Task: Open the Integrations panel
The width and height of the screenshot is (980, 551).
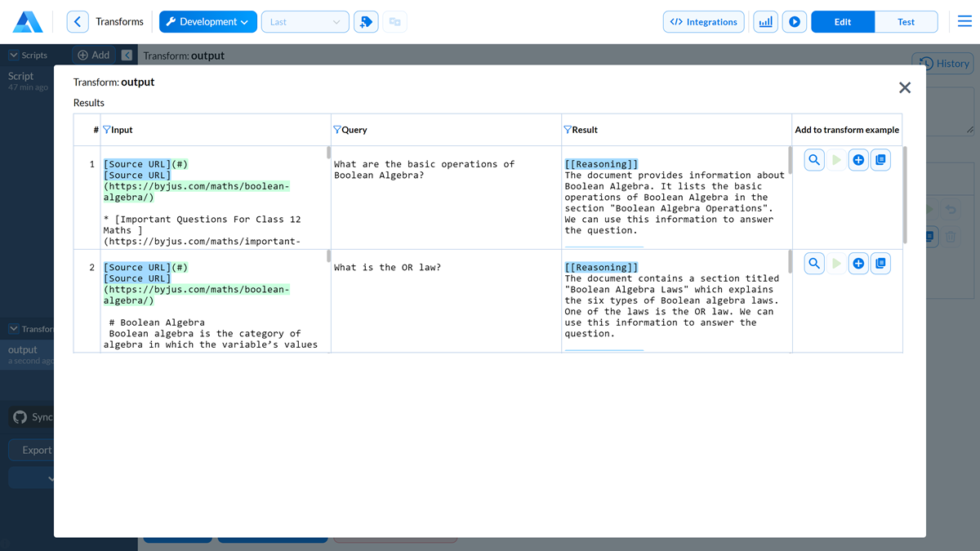Action: click(703, 21)
